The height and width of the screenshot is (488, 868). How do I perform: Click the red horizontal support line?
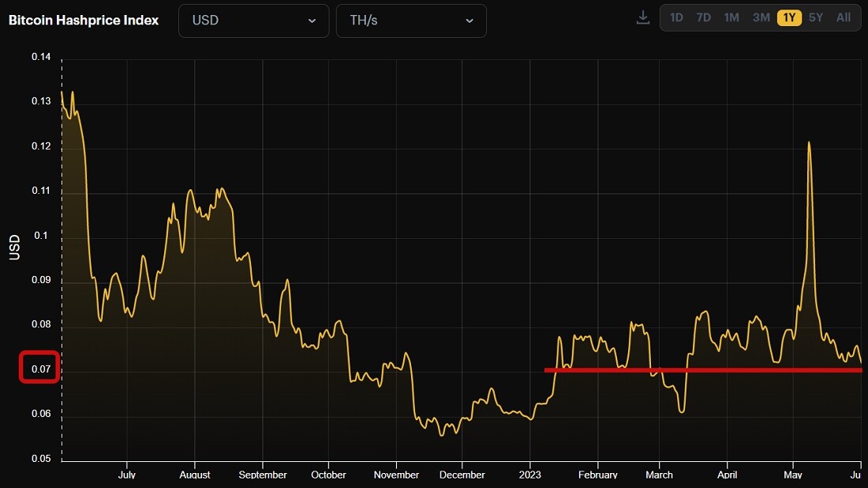703,371
